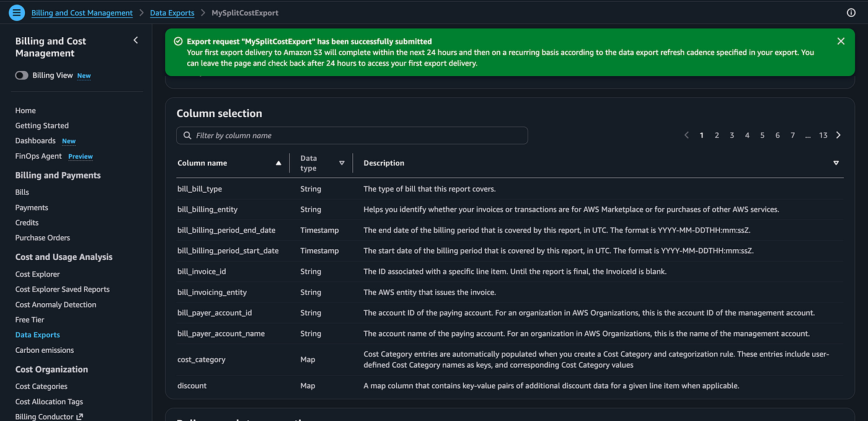Select Cost Anomaly Detection menu item
Screen dimensions: 868x421
pos(56,304)
